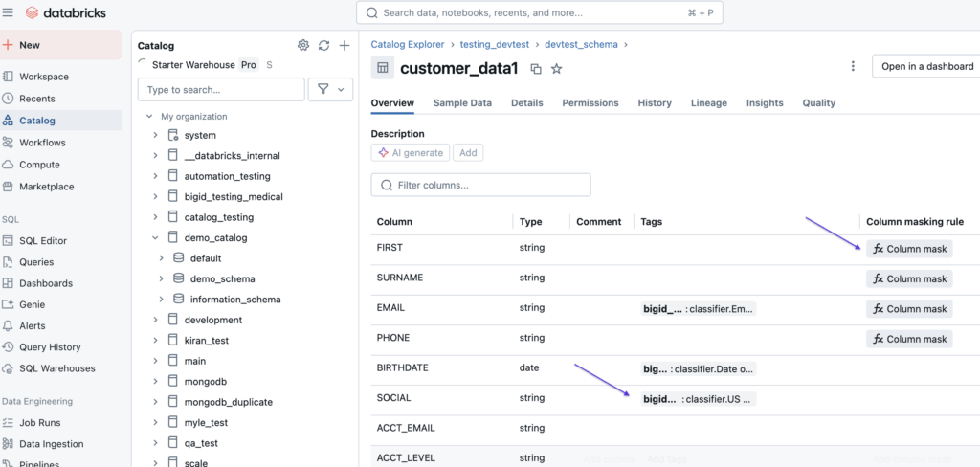Viewport: 980px width, 467px height.
Task: Refresh the catalog tree
Action: click(323, 45)
